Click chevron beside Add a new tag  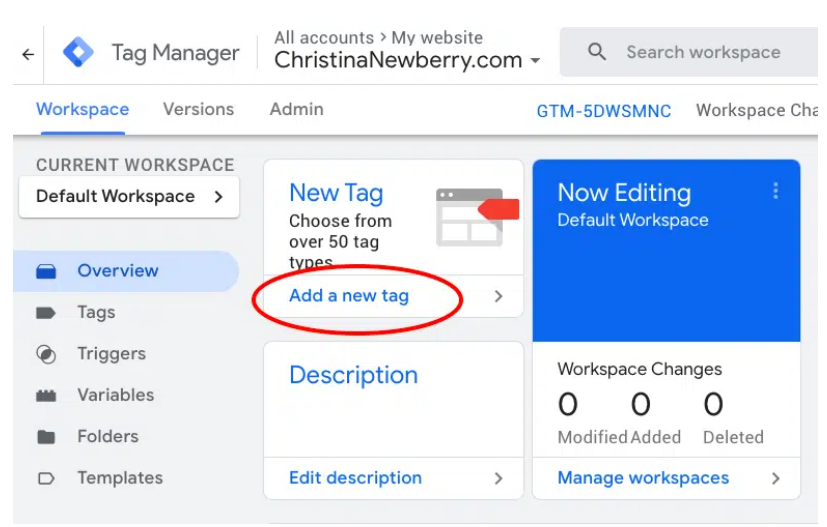click(x=498, y=296)
